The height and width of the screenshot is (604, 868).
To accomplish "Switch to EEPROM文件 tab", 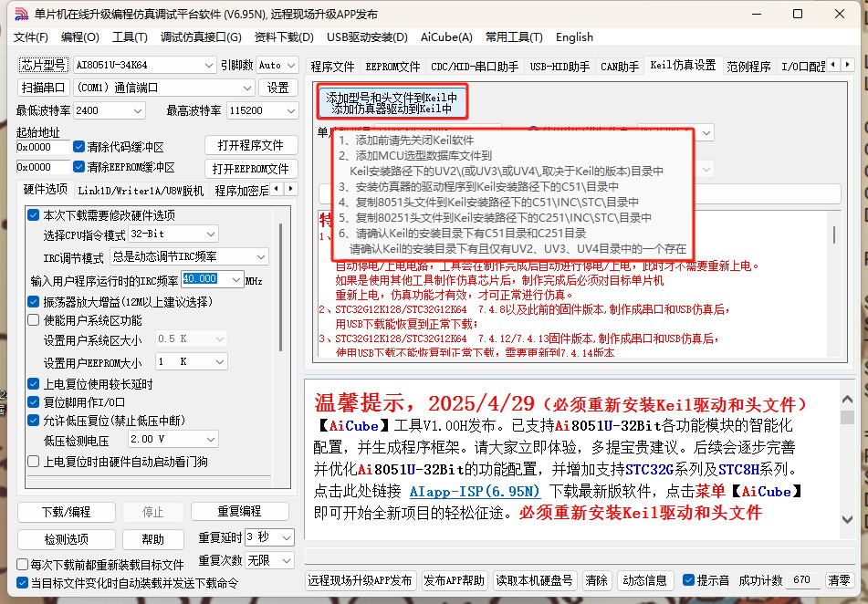I will coord(392,67).
